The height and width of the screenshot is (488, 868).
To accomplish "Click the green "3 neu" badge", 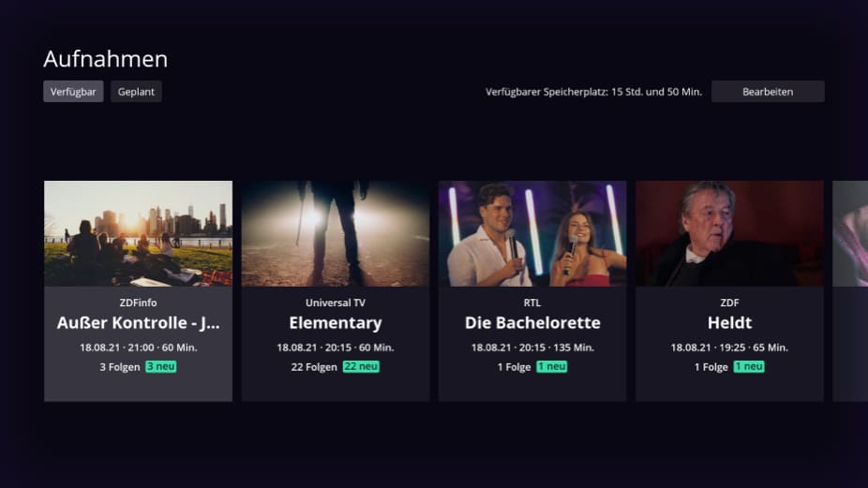I will 161,367.
